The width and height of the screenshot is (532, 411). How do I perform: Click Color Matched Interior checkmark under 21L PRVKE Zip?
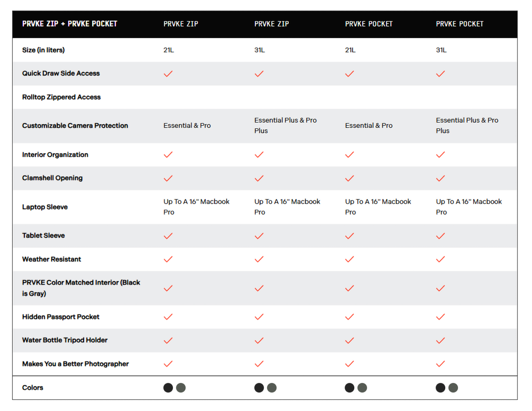[x=168, y=288]
